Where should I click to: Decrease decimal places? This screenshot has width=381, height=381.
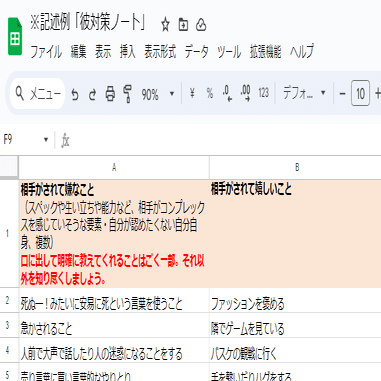(227, 93)
